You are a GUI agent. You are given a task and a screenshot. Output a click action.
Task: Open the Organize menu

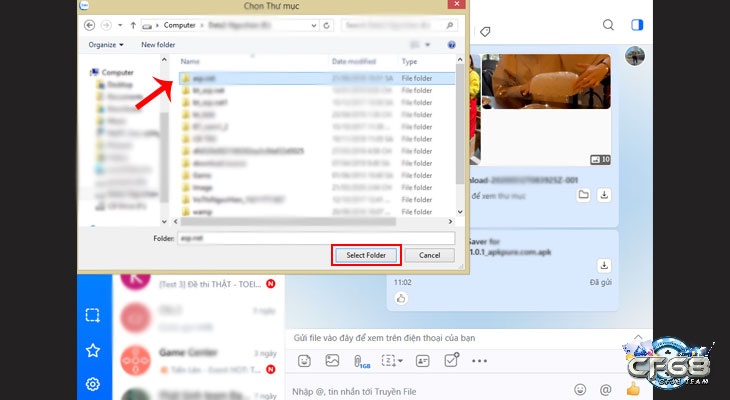click(x=106, y=45)
